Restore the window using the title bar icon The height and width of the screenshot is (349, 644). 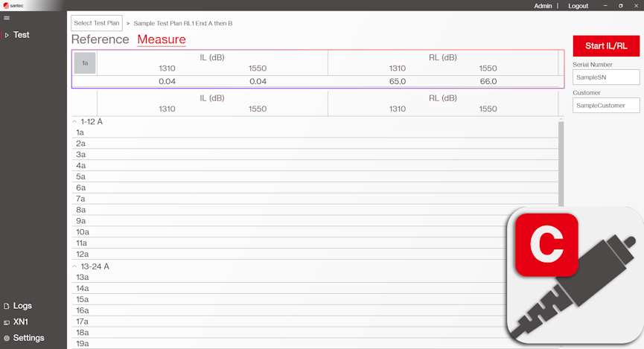[x=620, y=5]
